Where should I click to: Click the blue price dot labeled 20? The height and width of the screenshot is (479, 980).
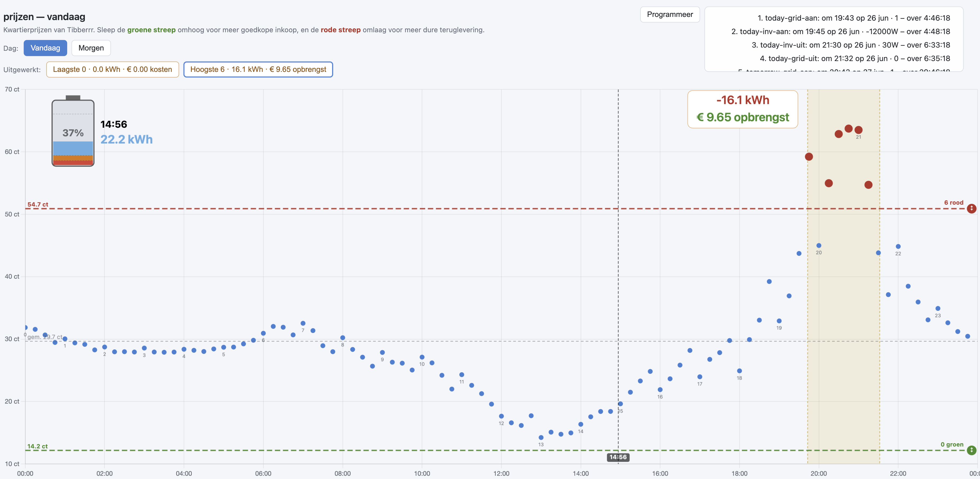coord(819,246)
